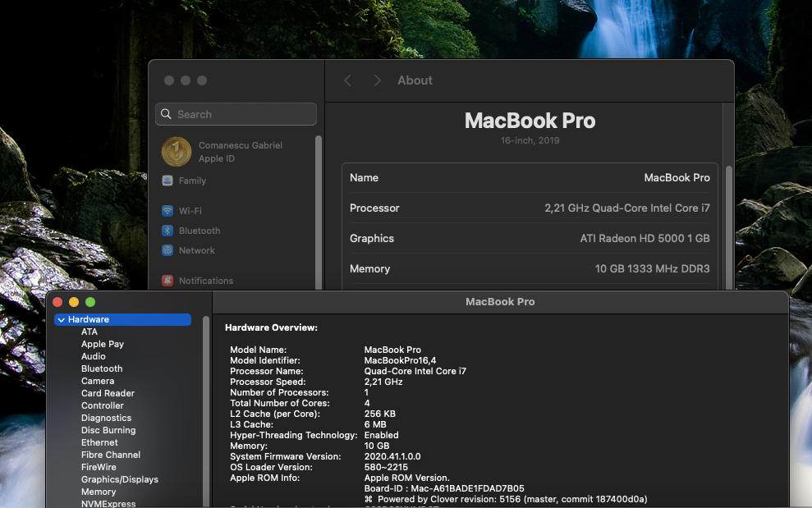Click the Board-ID Mac-A61BADE1FDAD7B05 line
812x508 pixels.
pyautogui.click(x=444, y=488)
